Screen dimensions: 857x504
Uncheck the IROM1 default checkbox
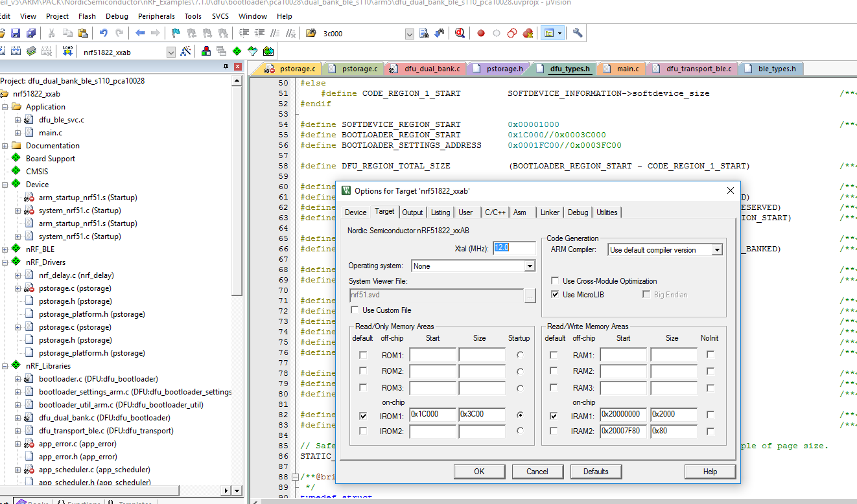click(363, 415)
